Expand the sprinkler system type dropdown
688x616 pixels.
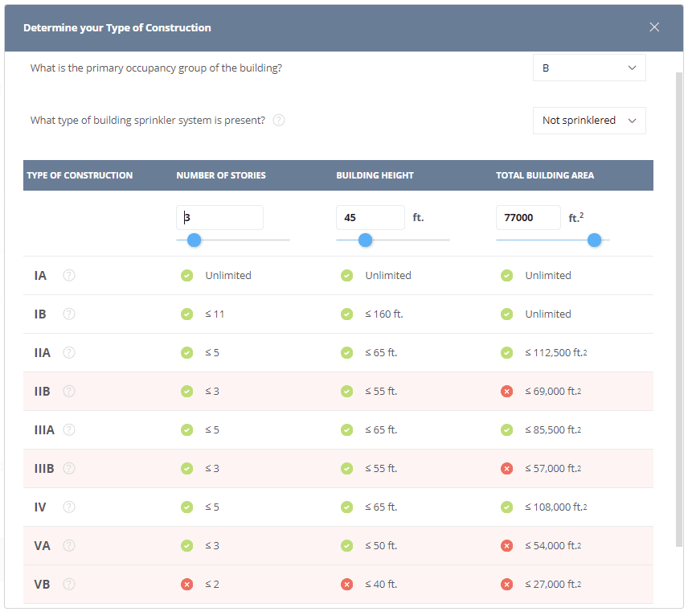coord(588,121)
